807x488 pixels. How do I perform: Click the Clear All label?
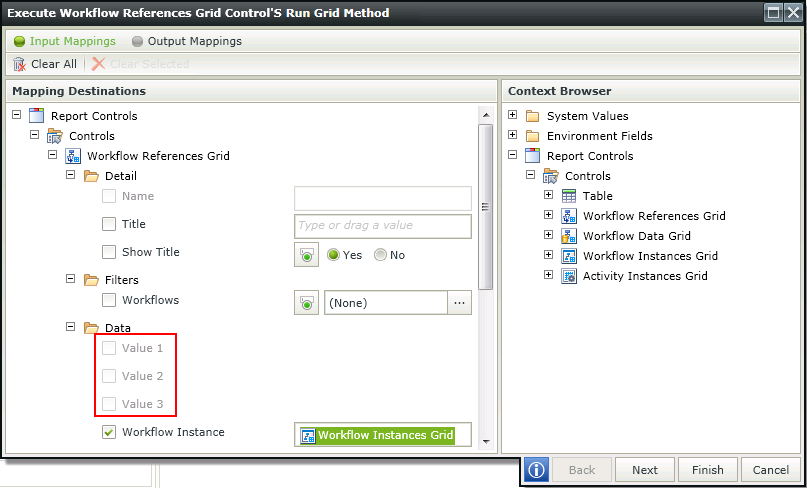point(54,64)
